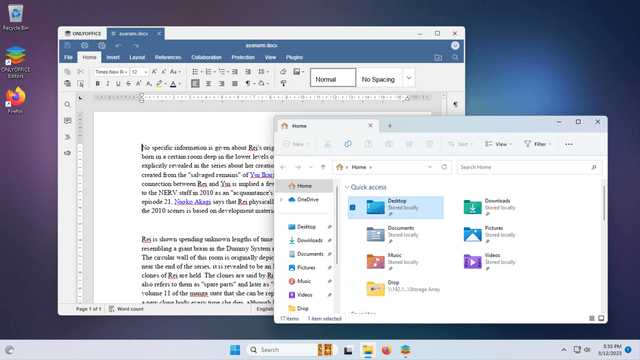
Task: Toggle nonprinting characters paragraph mark
Action: click(248, 84)
